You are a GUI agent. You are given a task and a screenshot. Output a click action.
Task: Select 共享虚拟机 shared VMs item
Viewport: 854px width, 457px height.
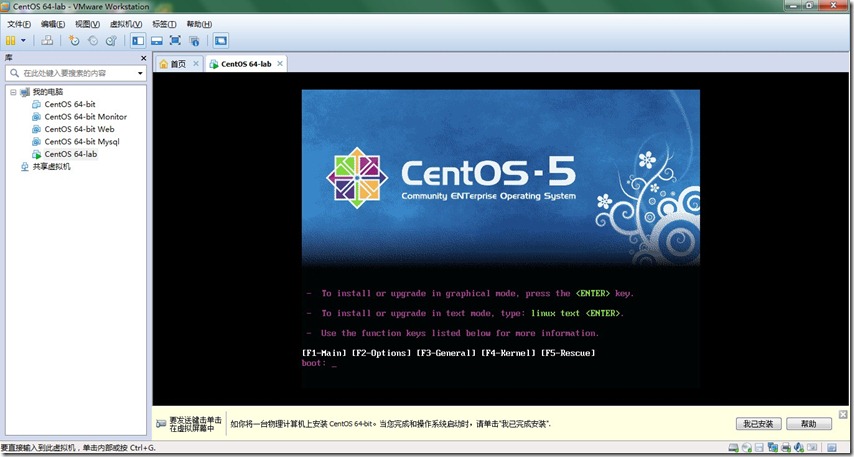pos(51,167)
